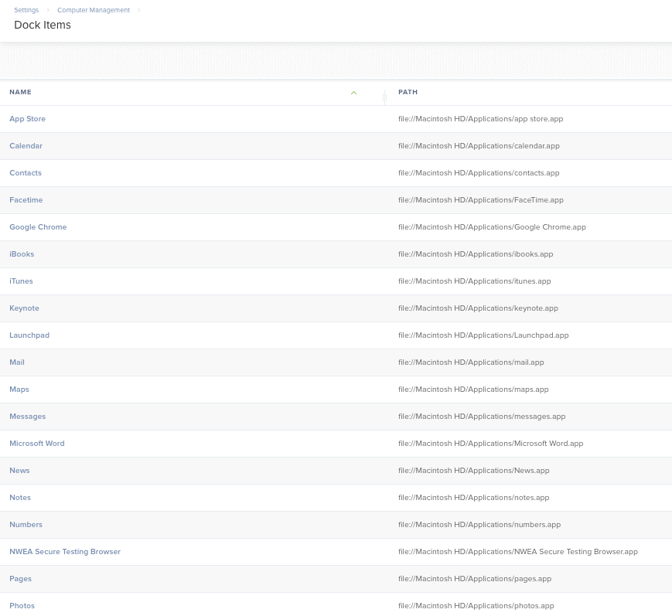Select the path ending in FaceTime.app
672x616 pixels.
tap(481, 200)
